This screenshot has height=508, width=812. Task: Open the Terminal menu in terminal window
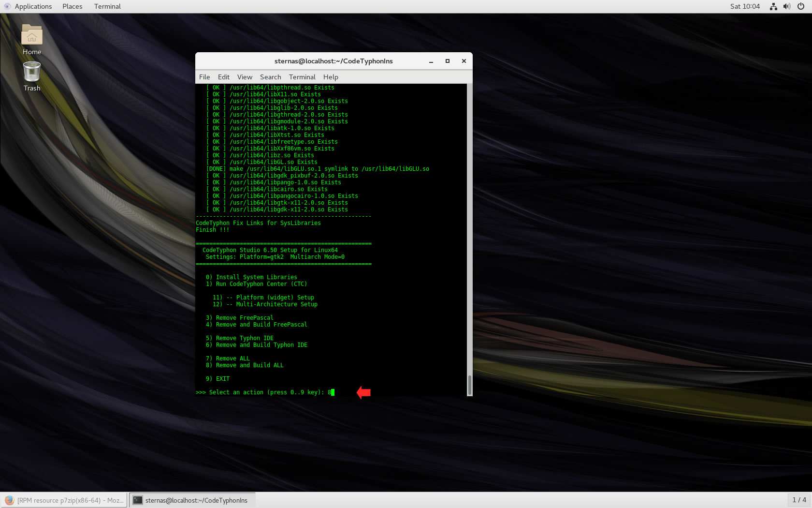point(302,77)
